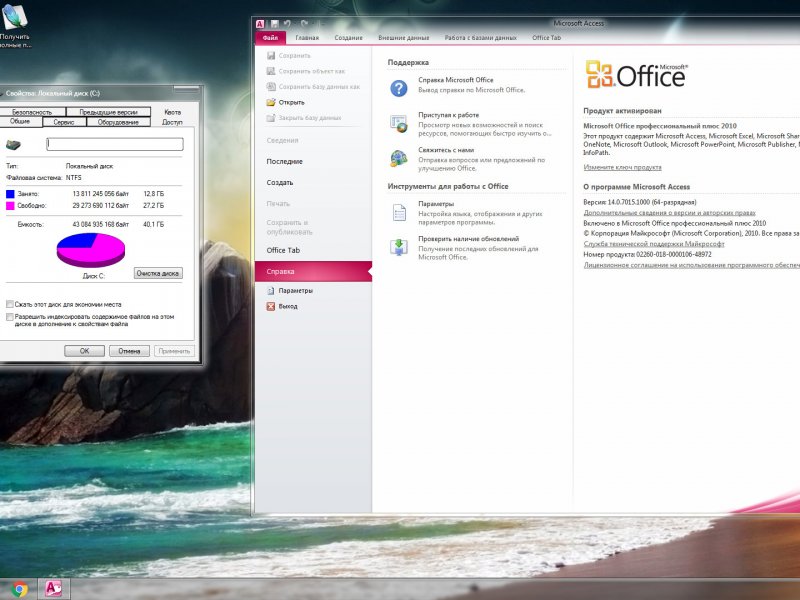
Task: Switch to the Оборудование tab
Action: click(x=118, y=122)
